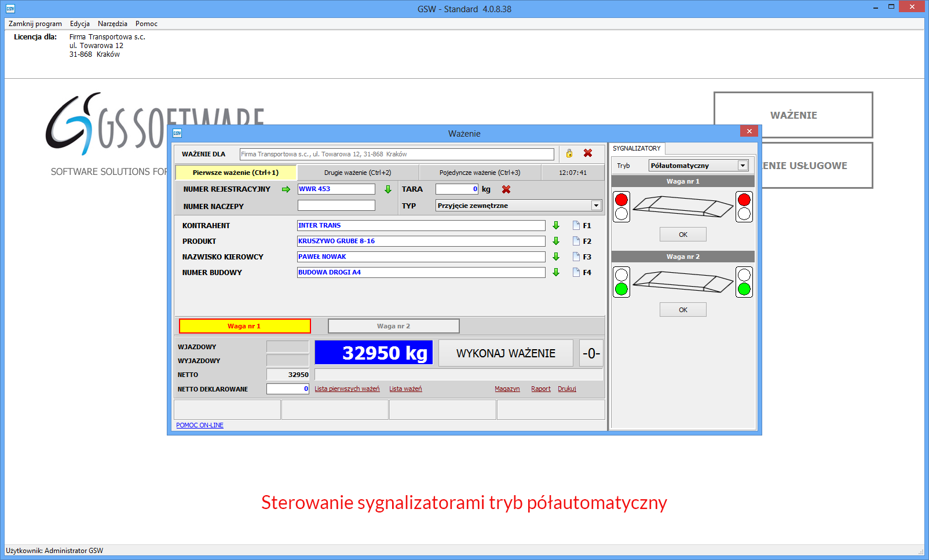
Task: Toggle left traffic signal of Waga nr 1
Action: [x=621, y=207]
